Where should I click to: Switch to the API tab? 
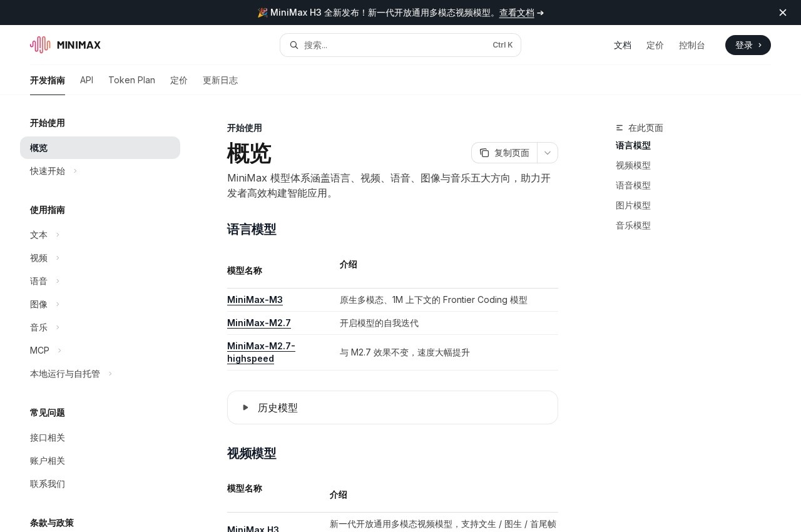pyautogui.click(x=86, y=80)
